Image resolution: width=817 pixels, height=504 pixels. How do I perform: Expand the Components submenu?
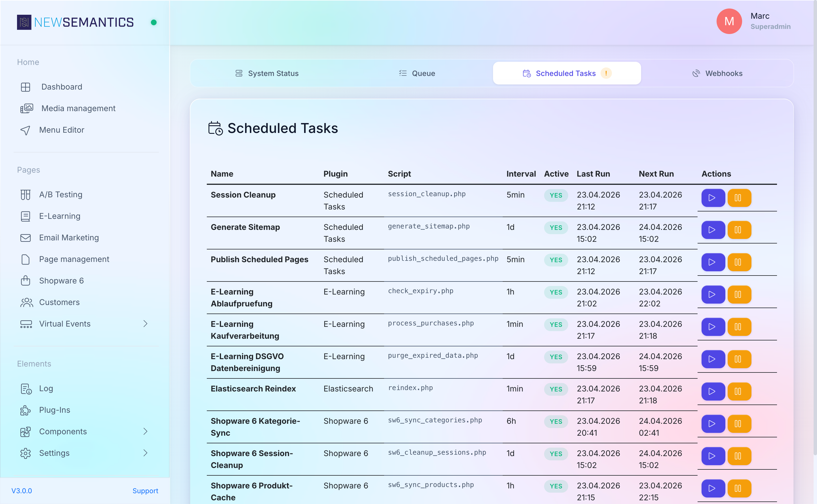(x=146, y=431)
